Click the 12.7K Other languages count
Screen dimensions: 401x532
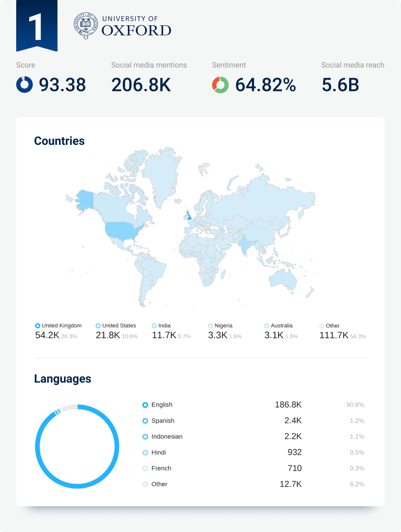pyautogui.click(x=291, y=484)
